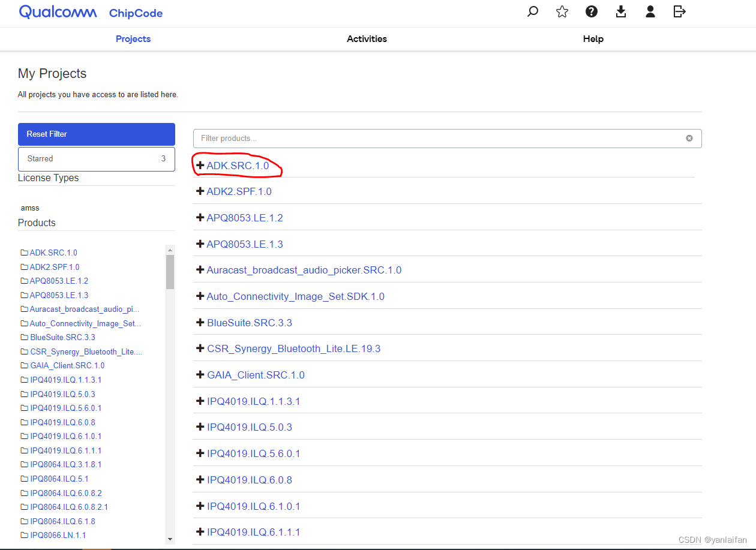The width and height of the screenshot is (756, 550).
Task: Expand BlueSuite.SRC.3.3 with its plus icon
Action: 200,323
